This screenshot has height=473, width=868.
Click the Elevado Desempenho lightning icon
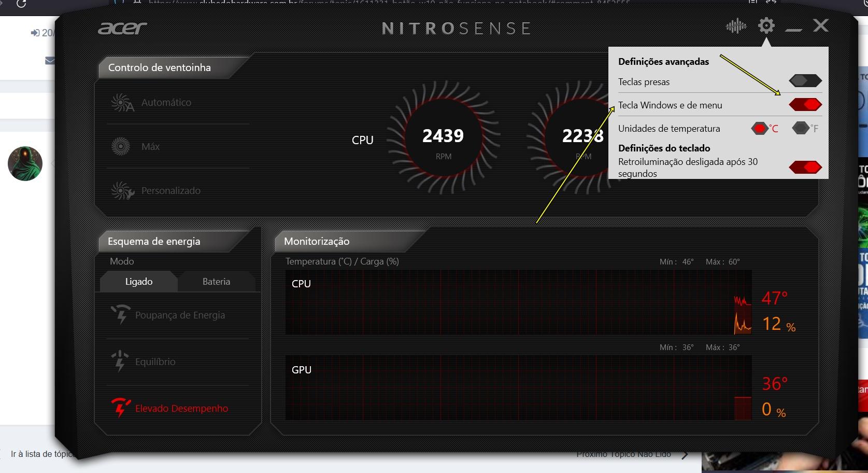coord(120,408)
